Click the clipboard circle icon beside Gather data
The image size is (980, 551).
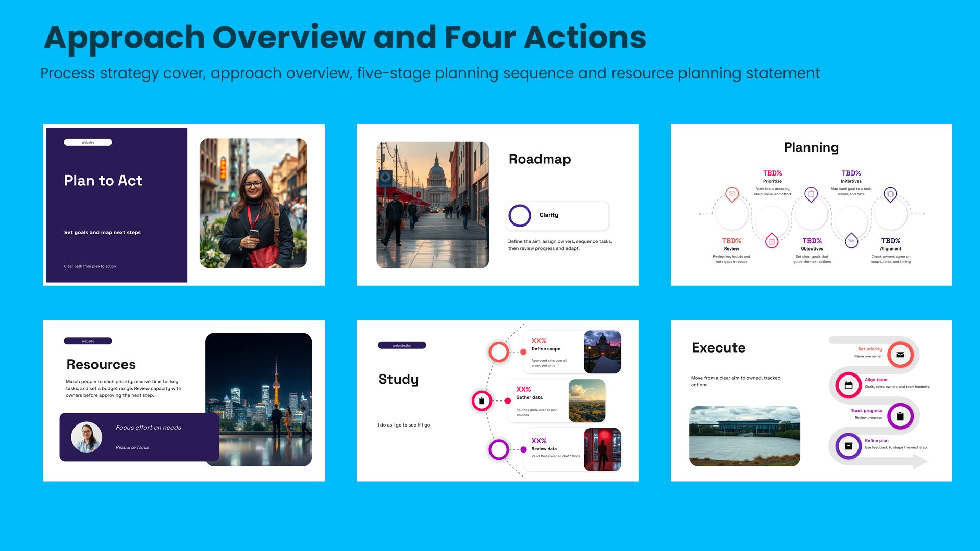481,400
